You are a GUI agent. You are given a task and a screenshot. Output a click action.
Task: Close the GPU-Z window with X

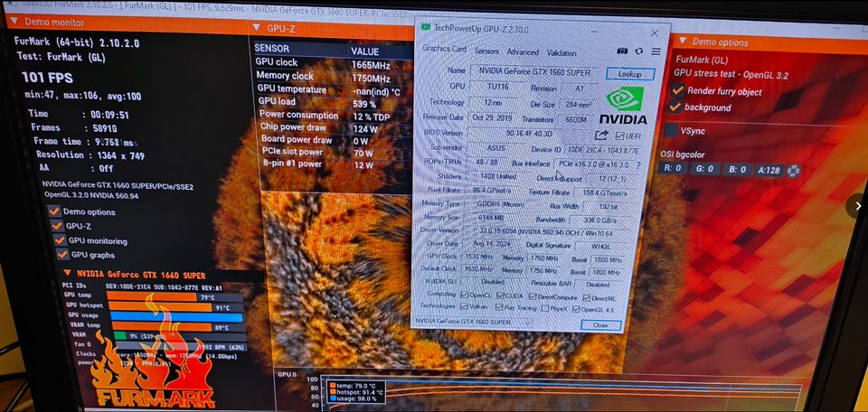pyautogui.click(x=655, y=33)
